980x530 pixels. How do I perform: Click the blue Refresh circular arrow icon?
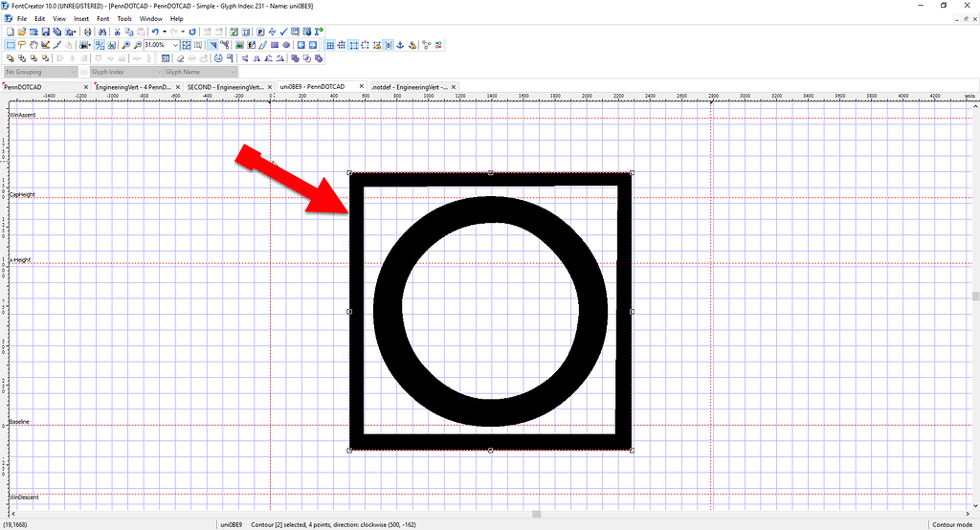[192, 32]
